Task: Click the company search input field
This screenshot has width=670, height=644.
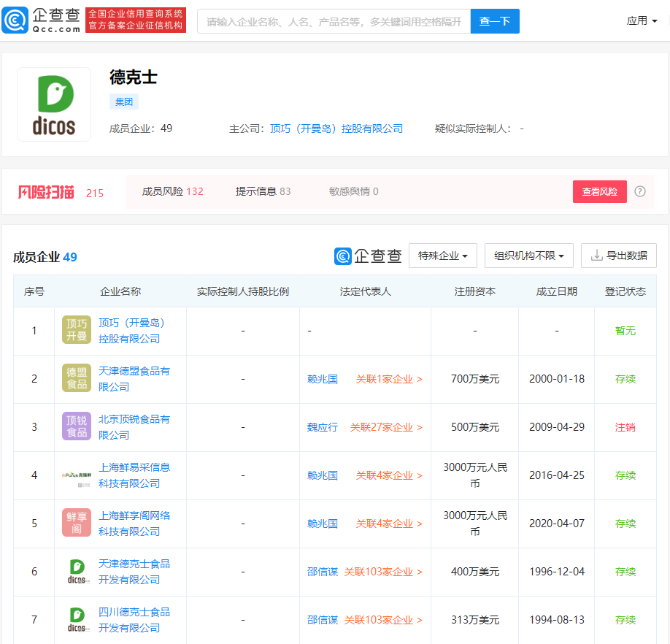Action: tap(334, 21)
